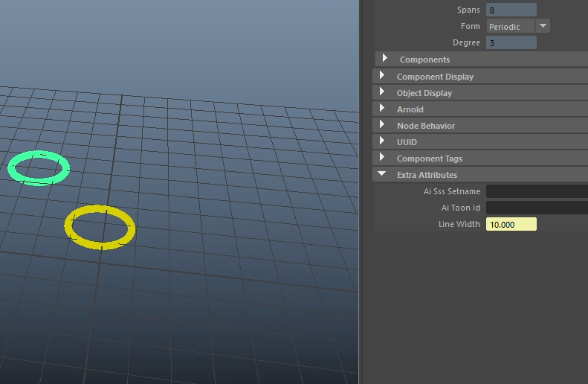Click the Ai Sss Setname label
The height and width of the screenshot is (384, 588).
click(451, 191)
